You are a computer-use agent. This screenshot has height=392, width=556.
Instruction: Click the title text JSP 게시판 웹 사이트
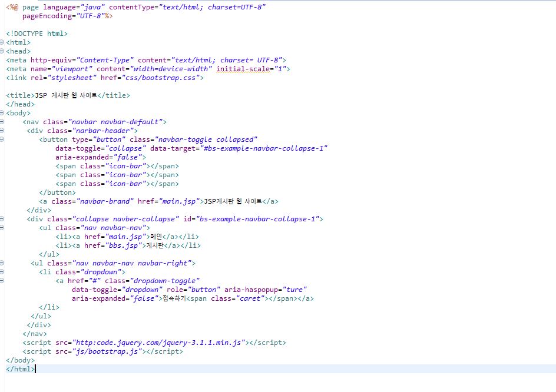coord(66,95)
